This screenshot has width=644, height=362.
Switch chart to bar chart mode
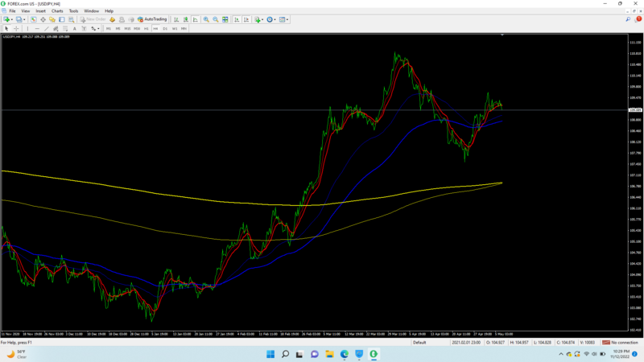[176, 19]
